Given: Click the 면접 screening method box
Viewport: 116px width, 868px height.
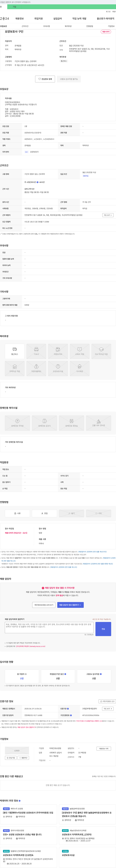Looking at the screenshot, I should (44, 513).
